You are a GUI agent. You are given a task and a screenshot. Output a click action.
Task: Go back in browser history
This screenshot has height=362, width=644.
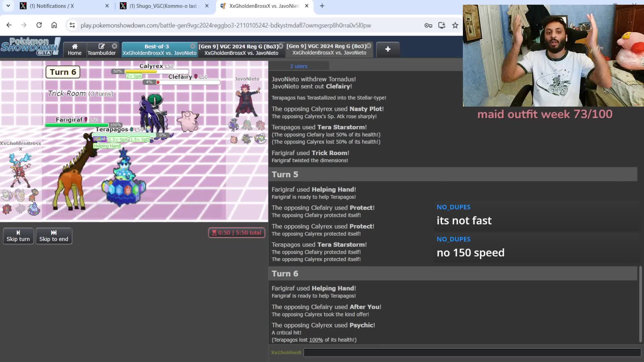click(9, 25)
